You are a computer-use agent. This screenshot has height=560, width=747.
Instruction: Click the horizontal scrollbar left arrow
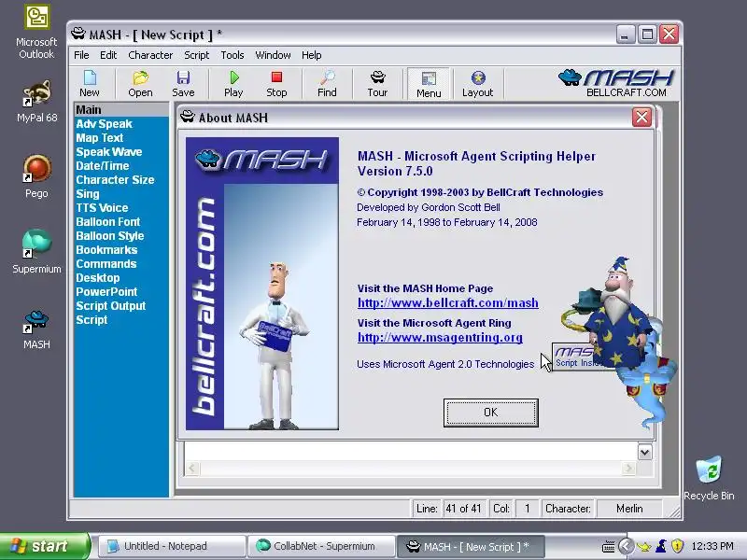[191, 469]
